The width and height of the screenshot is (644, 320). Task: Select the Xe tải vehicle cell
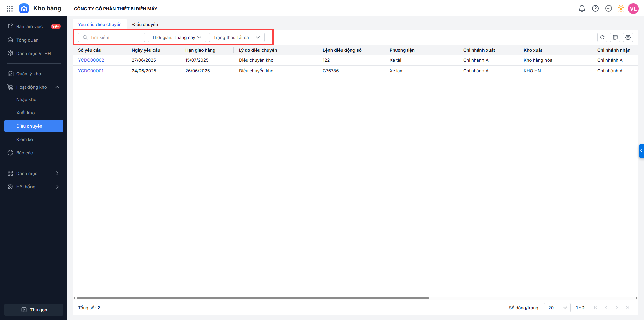click(x=395, y=60)
